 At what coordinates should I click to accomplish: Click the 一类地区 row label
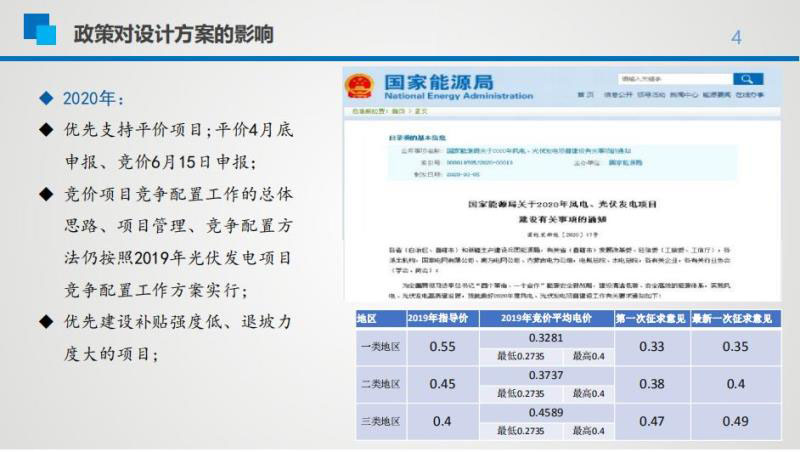380,347
